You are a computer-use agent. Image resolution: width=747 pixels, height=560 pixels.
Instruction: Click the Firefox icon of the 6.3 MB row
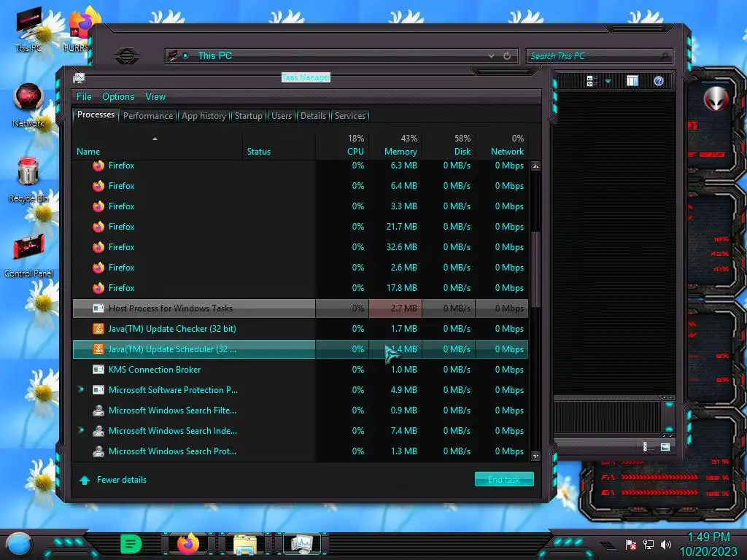coord(98,166)
